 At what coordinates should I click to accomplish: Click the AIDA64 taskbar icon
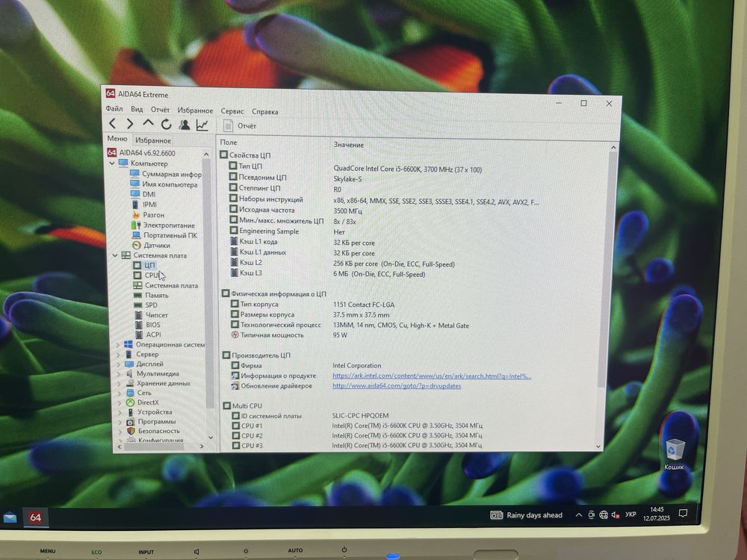point(35,517)
